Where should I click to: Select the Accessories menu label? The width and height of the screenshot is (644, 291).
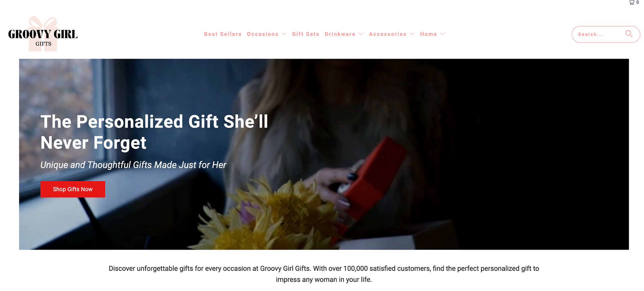coord(387,34)
